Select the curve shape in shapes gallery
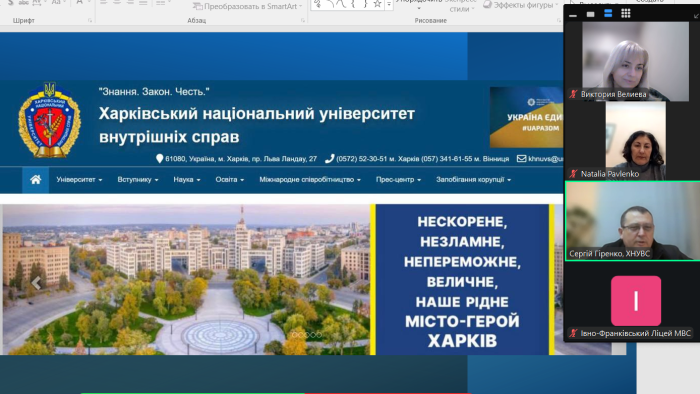The image size is (700, 394). coord(342,4)
